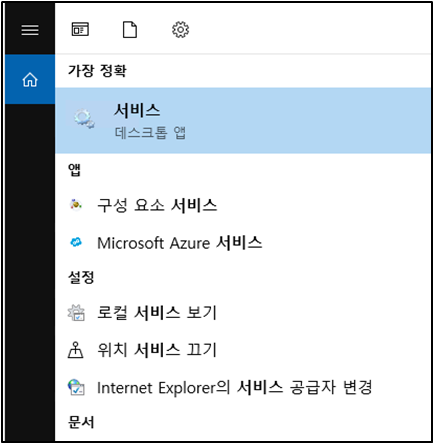434x444 pixels.
Task: Click the 앱 category header
Action: pyautogui.click(x=74, y=170)
